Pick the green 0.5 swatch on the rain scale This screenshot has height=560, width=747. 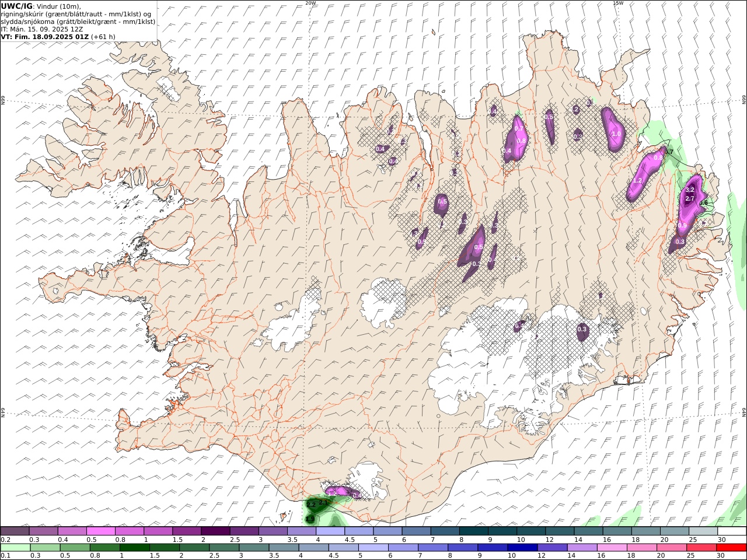coord(75,547)
